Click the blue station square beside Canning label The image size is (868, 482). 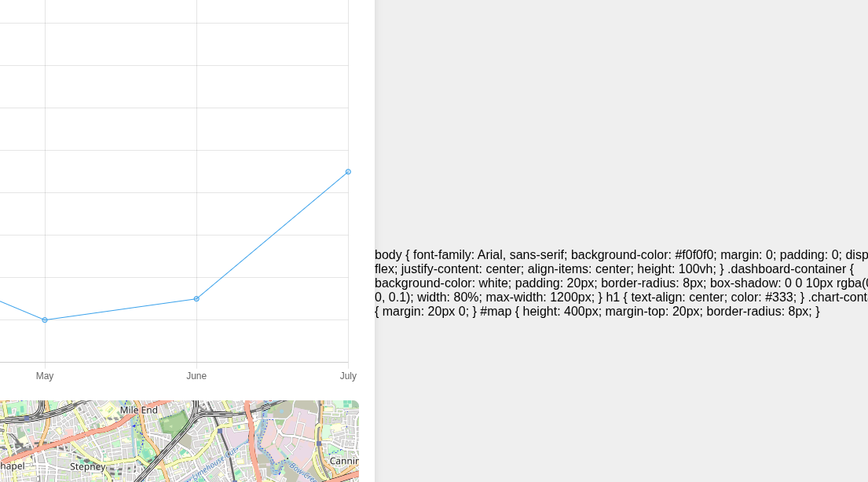[319, 444]
